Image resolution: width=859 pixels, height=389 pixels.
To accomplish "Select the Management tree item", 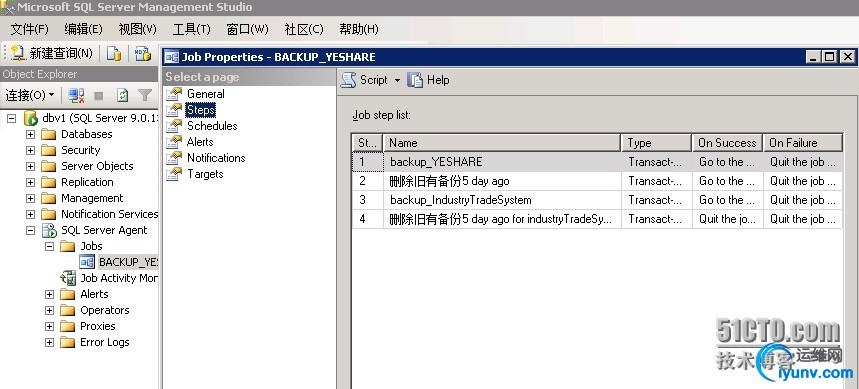I will pyautogui.click(x=92, y=198).
